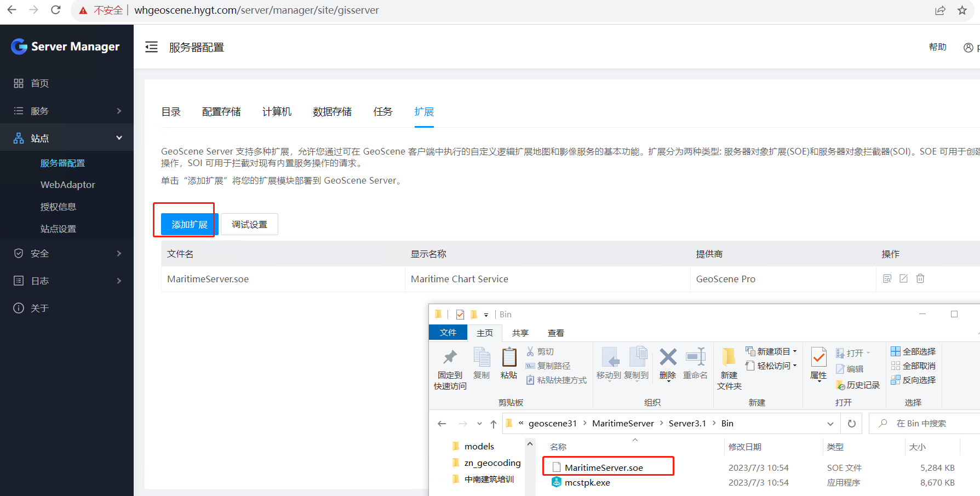Delete the MaritimeServer.soe extension
This screenshot has height=496, width=980.
pos(920,278)
